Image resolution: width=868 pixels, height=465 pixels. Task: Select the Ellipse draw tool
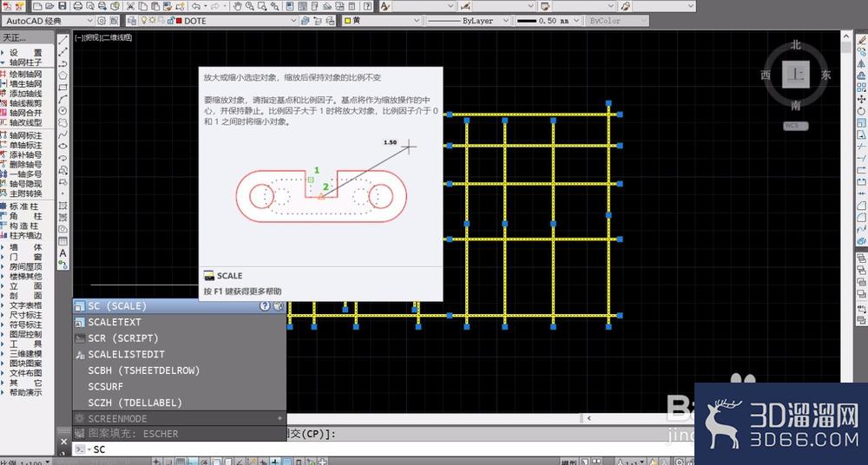63,146
